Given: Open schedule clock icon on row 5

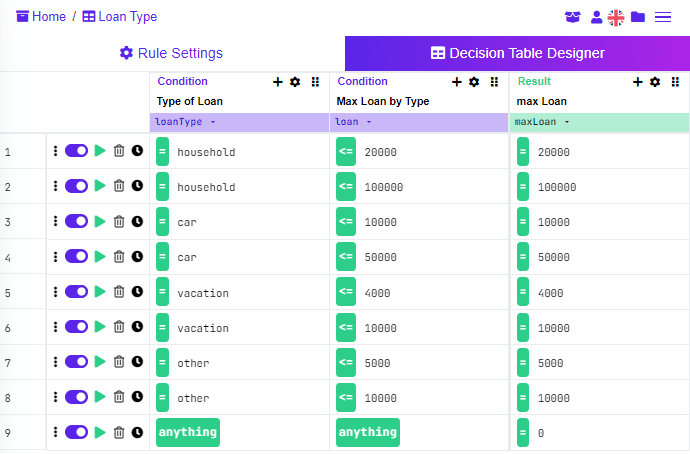Looking at the screenshot, I should click(x=137, y=291).
